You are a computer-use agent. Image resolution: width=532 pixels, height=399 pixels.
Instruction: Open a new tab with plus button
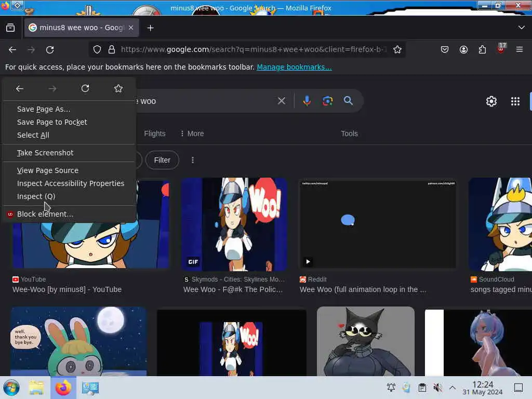(x=150, y=28)
